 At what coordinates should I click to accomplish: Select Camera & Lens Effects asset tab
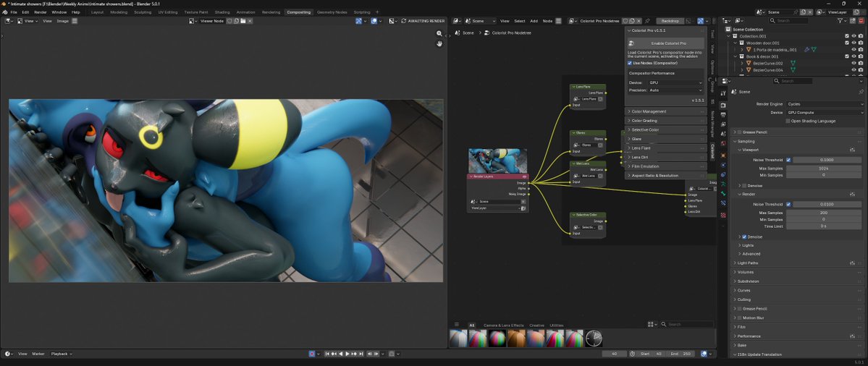(503, 325)
